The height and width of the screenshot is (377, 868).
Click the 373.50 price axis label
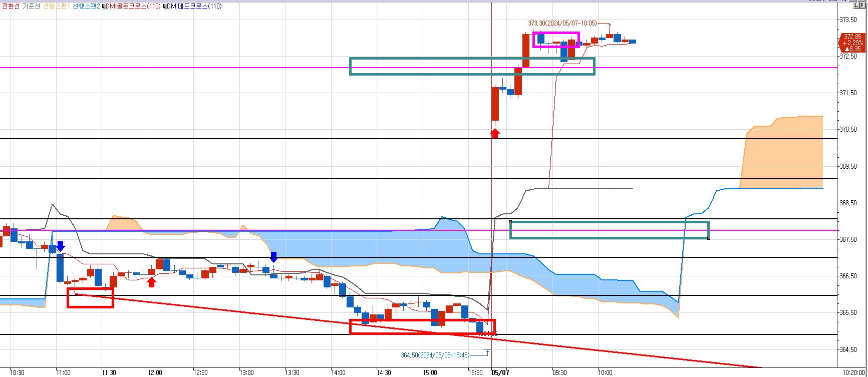click(x=847, y=20)
